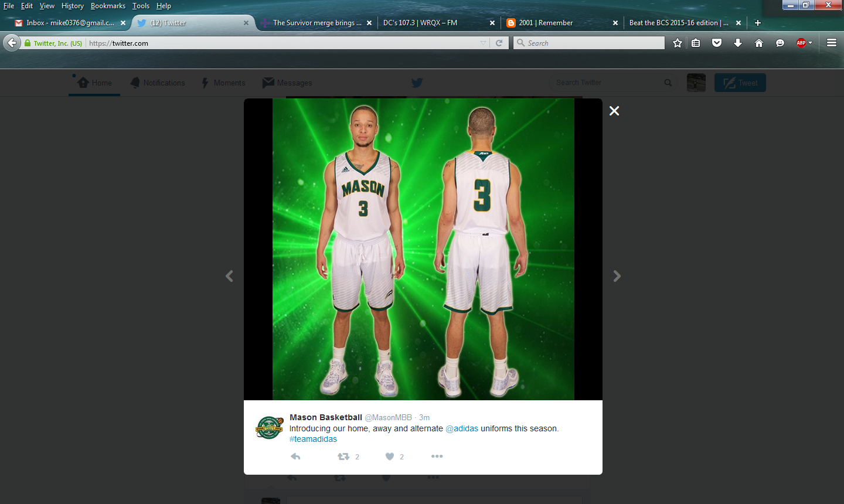This screenshot has height=504, width=844.
Task: Open the URL history dropdown arrow
Action: pyautogui.click(x=483, y=43)
